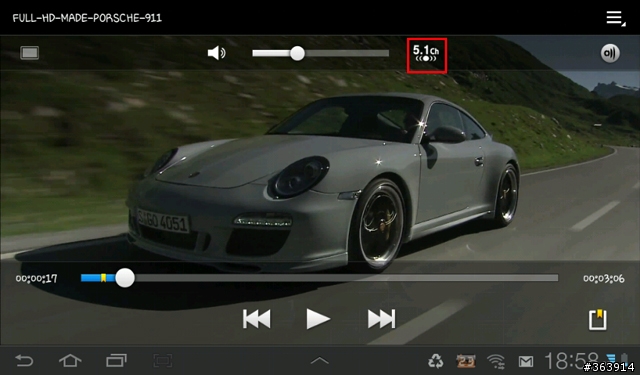
Task: Open recent apps list
Action: click(x=116, y=361)
